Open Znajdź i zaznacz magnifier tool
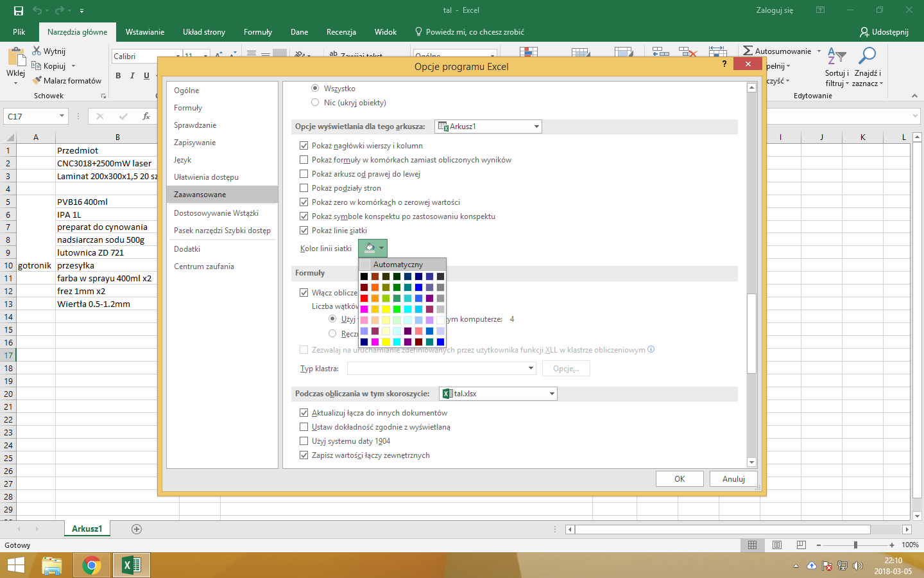The height and width of the screenshot is (578, 924). pyautogui.click(x=868, y=57)
